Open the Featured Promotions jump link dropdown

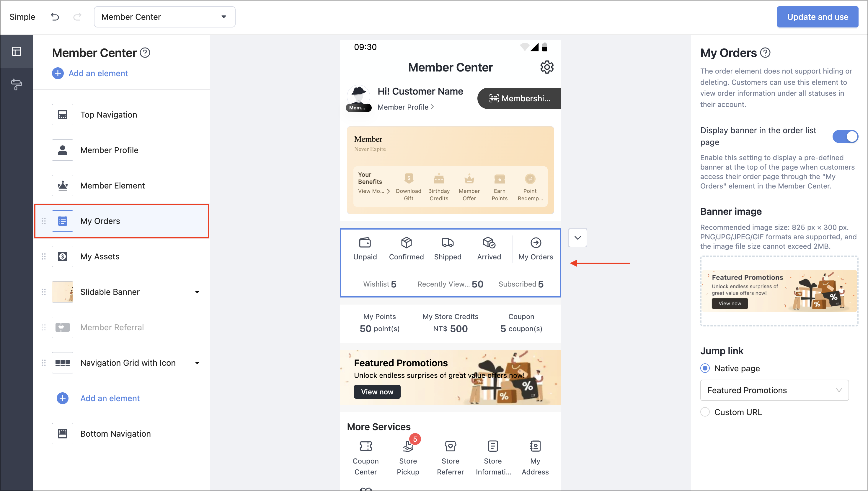click(x=774, y=390)
